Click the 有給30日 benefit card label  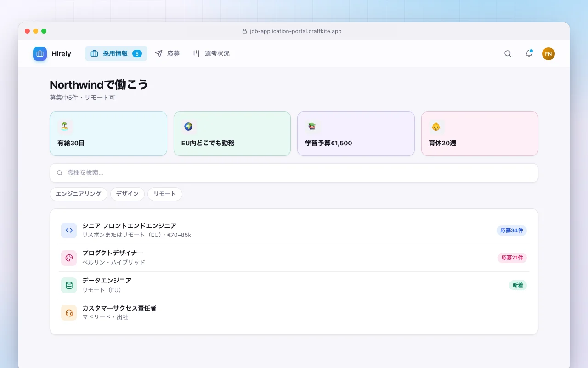tap(71, 143)
